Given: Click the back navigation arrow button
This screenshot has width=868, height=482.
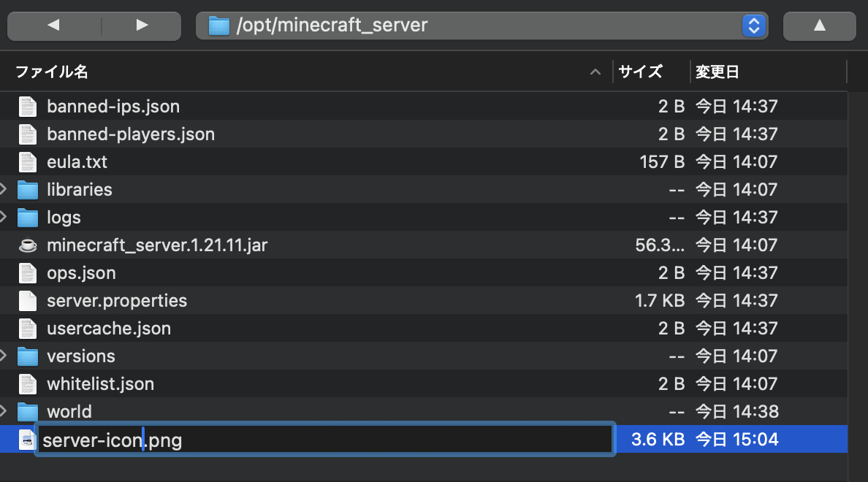Looking at the screenshot, I should pyautogui.click(x=53, y=26).
